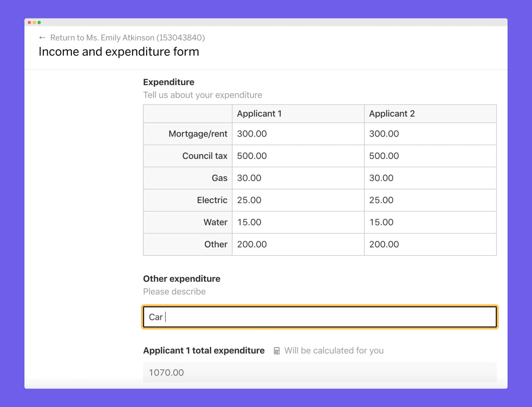532x407 pixels.
Task: Click the back arrow beside the return link
Action: point(42,38)
